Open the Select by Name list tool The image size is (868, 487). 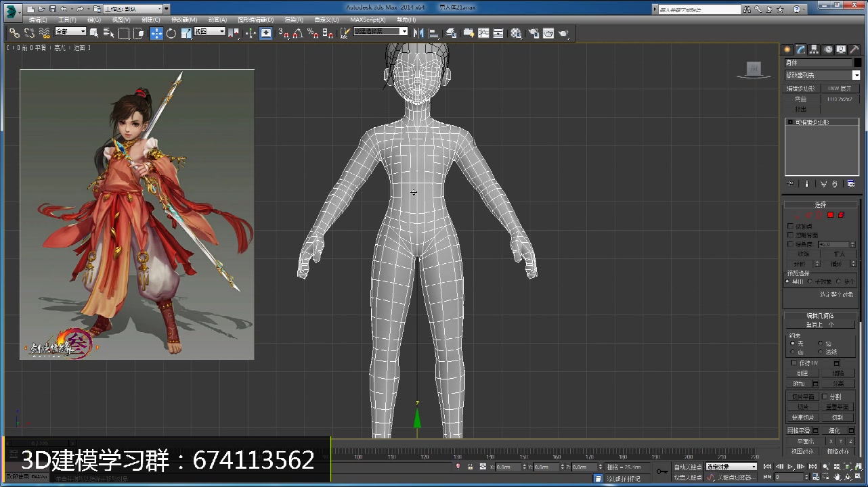tap(108, 32)
